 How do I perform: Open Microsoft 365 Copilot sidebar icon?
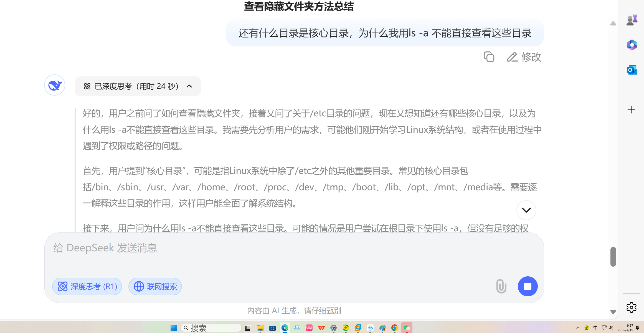point(632,45)
